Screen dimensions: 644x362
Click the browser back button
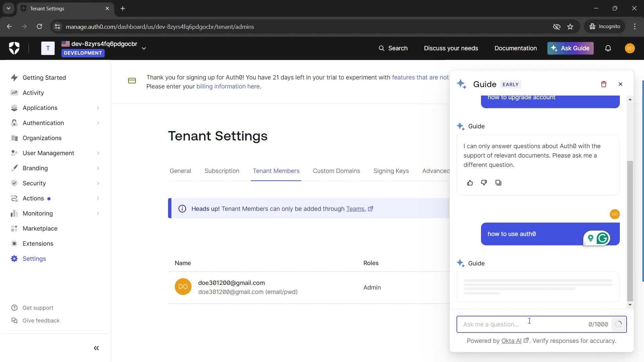point(9,26)
